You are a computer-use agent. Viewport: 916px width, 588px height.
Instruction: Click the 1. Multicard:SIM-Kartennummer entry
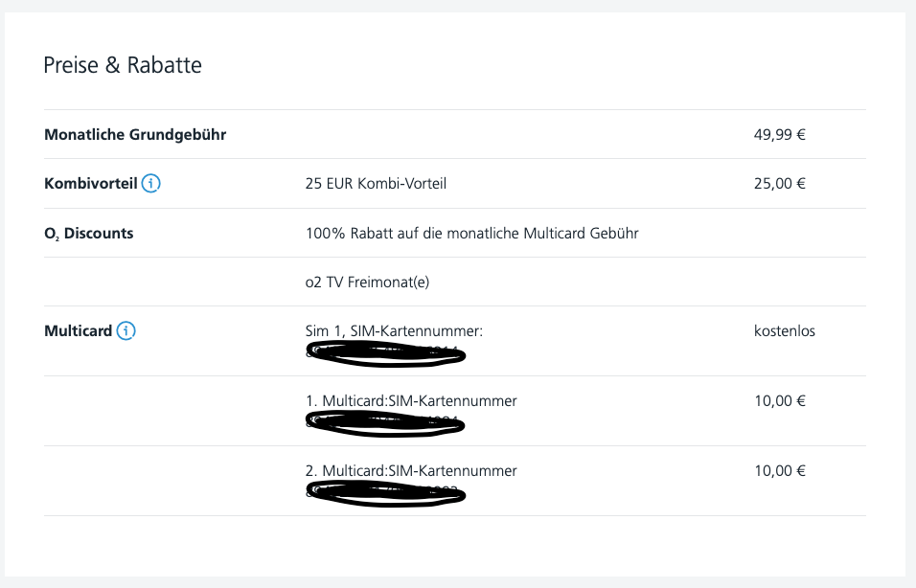click(411, 400)
